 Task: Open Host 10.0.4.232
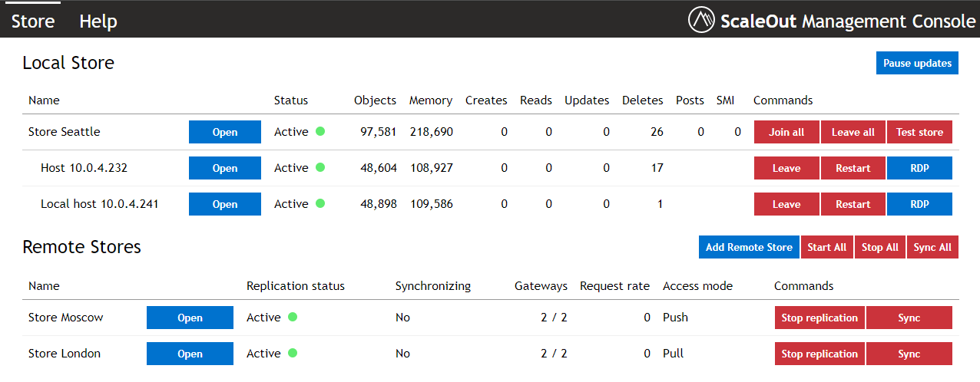coord(225,168)
